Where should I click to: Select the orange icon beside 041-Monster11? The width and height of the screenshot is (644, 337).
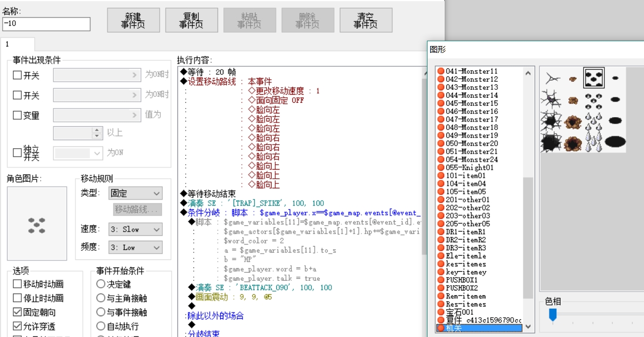point(441,71)
